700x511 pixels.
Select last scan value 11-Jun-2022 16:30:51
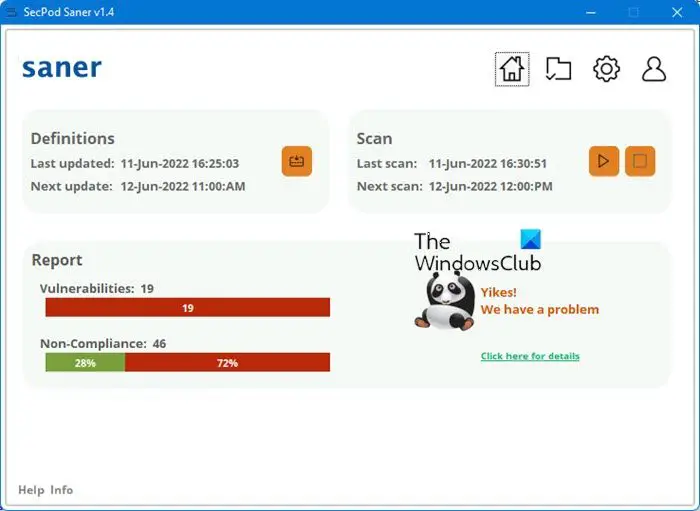point(488,163)
